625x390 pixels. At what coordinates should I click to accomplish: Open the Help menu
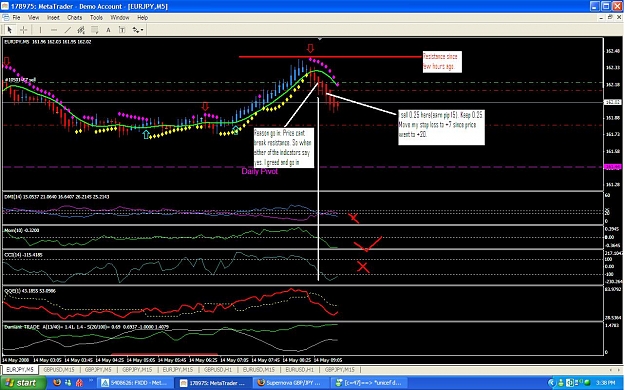[143, 18]
